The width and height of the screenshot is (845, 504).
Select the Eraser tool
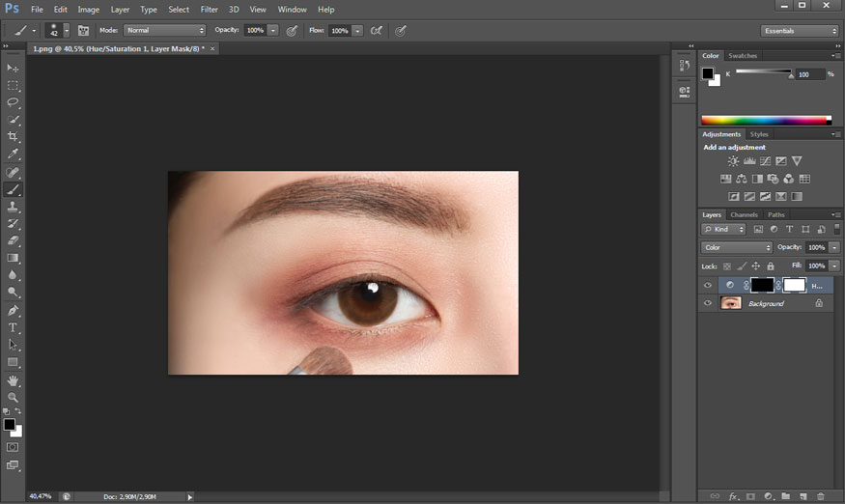point(13,240)
